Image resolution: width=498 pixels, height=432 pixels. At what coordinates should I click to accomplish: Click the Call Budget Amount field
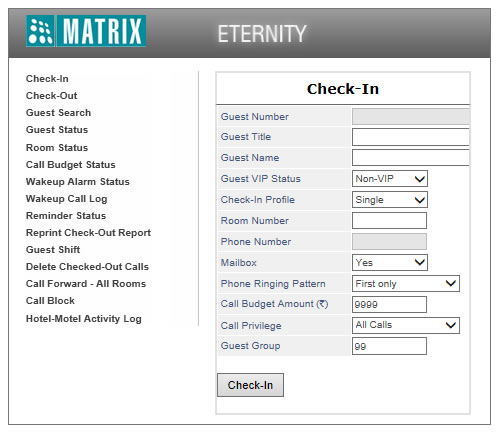(x=389, y=304)
